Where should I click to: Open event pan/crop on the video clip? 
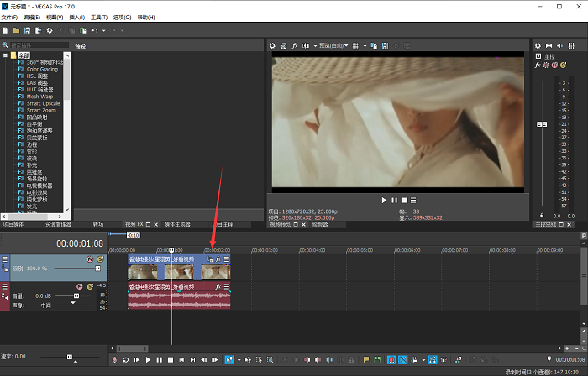point(208,260)
